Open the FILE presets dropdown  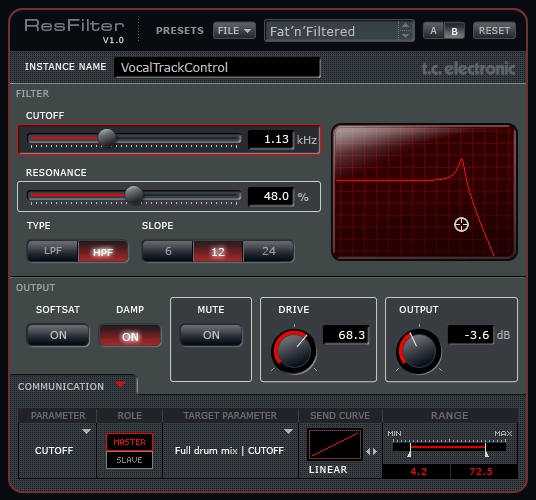234,31
